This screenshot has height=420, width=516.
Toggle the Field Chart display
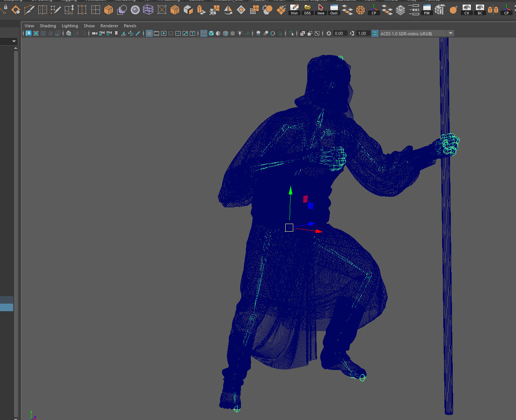pos(178,33)
